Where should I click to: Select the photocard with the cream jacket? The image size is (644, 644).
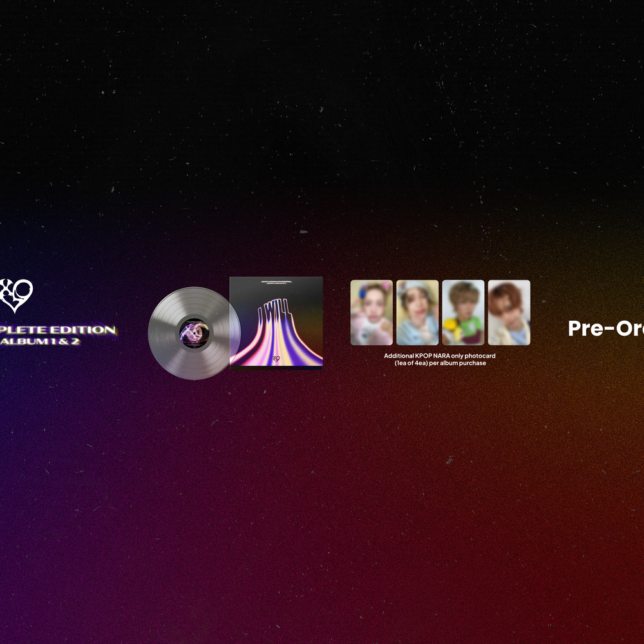click(509, 312)
